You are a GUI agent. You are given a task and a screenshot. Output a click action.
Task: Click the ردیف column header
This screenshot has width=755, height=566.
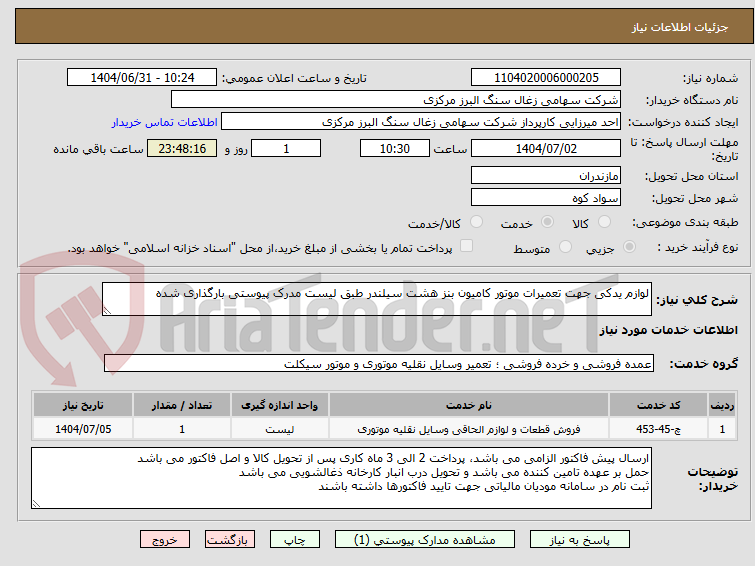722,405
